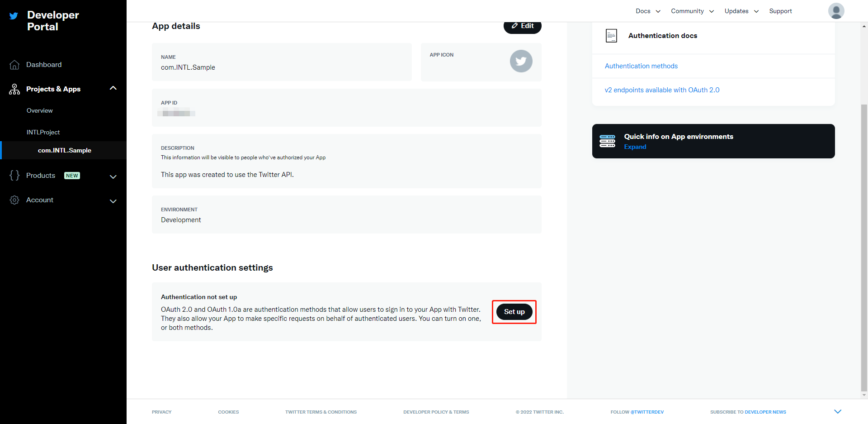
Task: Click the Set up authentication button
Action: 514,312
